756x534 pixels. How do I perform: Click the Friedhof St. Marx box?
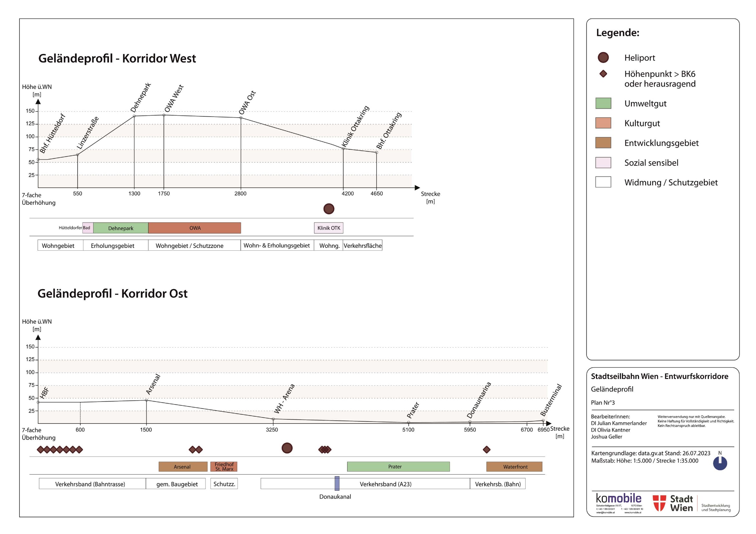224,466
